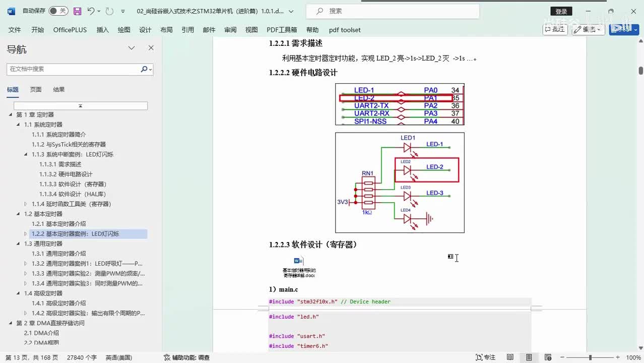
Task: Collapse the 第 1 章 定时器 heading
Action: pos(11,115)
